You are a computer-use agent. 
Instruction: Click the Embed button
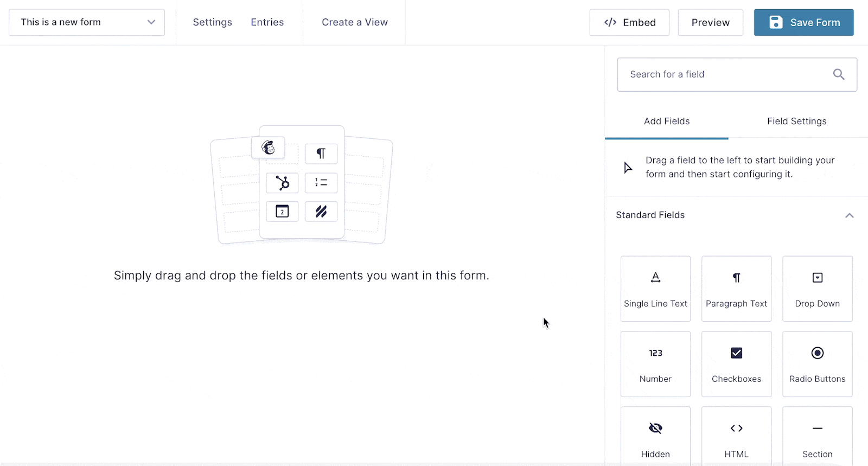coord(629,22)
